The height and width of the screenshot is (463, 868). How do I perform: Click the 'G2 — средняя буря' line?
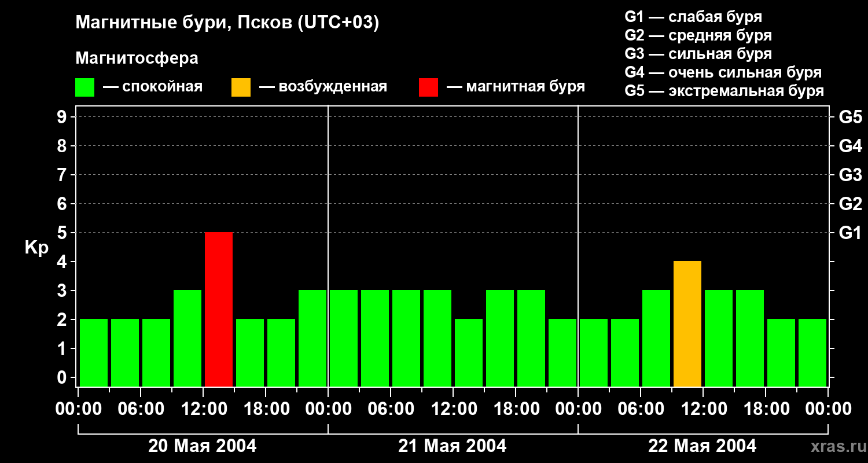pyautogui.click(x=698, y=35)
